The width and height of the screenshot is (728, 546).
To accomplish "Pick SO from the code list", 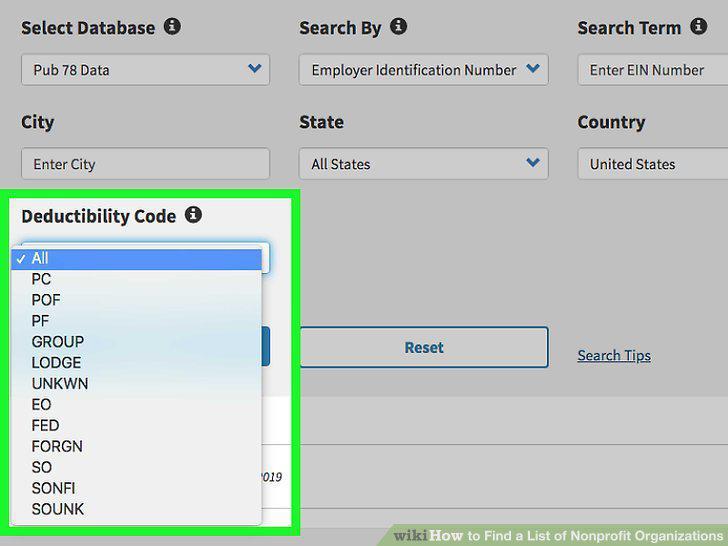I will [136, 468].
